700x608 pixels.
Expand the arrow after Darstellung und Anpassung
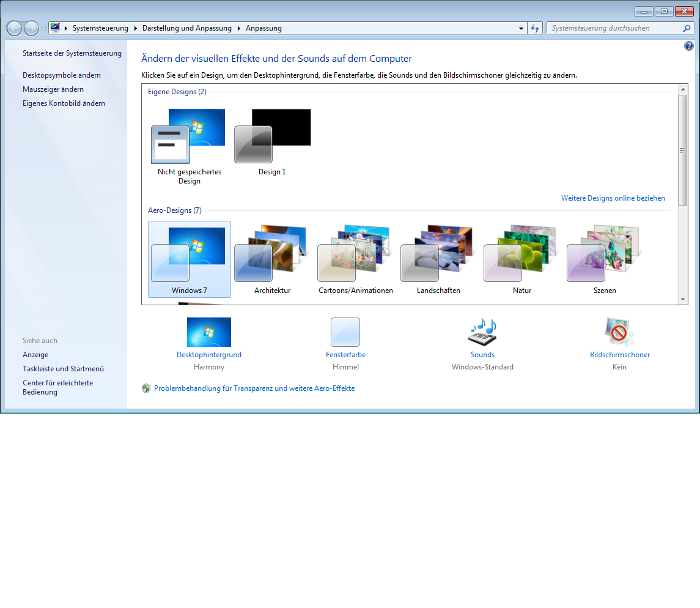(239, 28)
